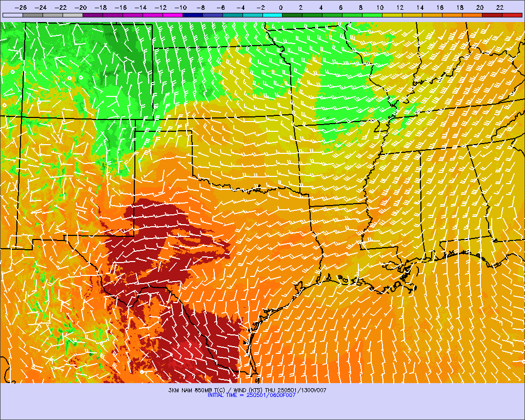Pick bright magenta swatch between -12 and -10
Screen dimensions: 525x420
(173, 15)
